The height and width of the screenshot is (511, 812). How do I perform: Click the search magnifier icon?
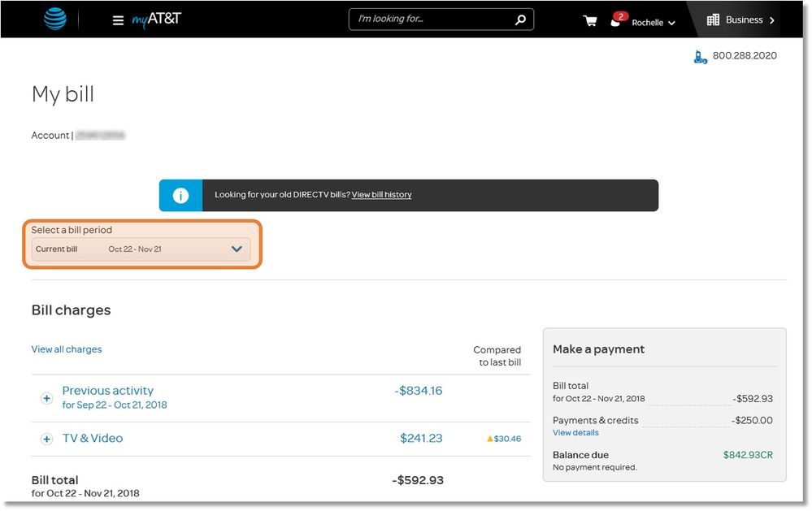click(x=520, y=19)
